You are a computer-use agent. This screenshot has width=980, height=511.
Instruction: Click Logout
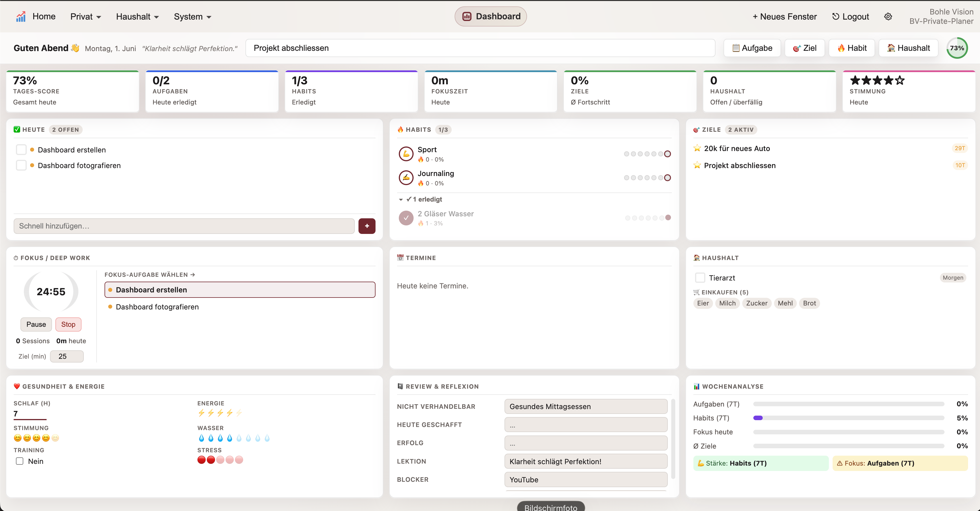point(851,16)
